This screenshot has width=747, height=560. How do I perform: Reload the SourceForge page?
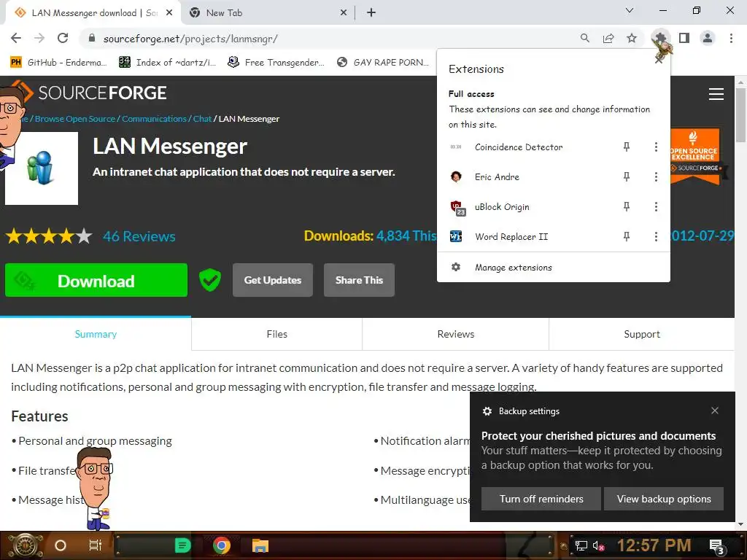click(x=63, y=38)
